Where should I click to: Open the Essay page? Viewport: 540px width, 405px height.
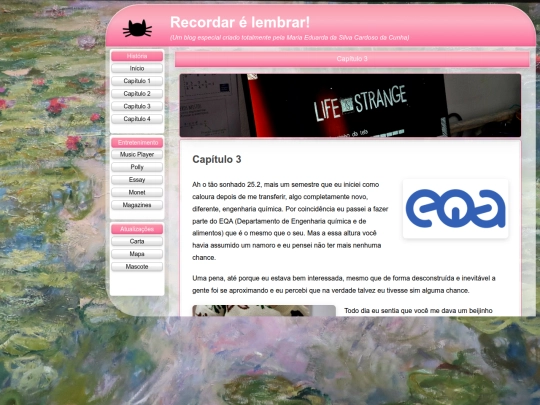coord(137,180)
